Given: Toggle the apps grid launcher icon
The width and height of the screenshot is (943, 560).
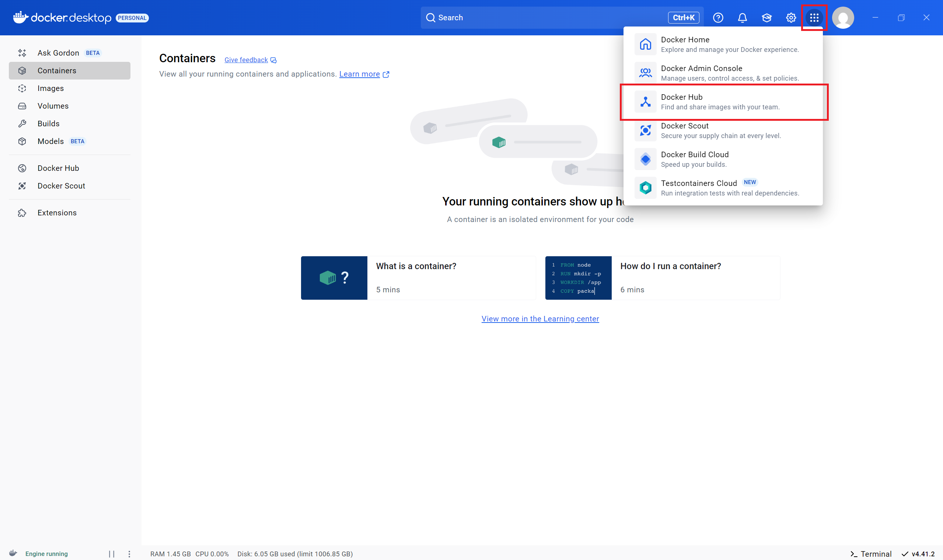Looking at the screenshot, I should pyautogui.click(x=814, y=18).
